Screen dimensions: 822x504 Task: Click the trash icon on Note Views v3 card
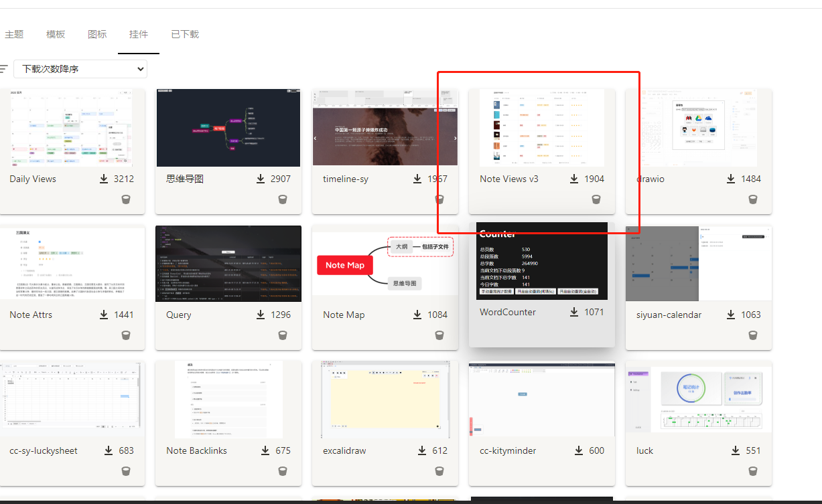coord(596,199)
